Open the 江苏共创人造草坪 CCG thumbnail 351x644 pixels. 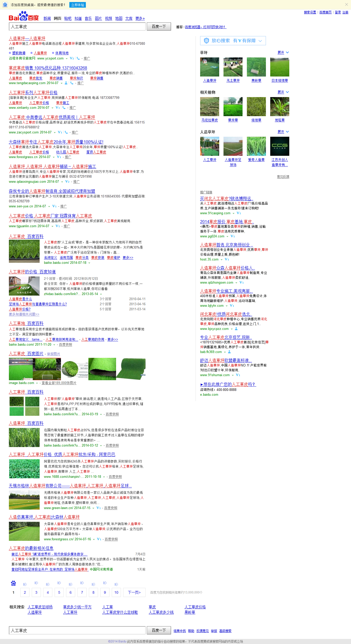(280, 146)
